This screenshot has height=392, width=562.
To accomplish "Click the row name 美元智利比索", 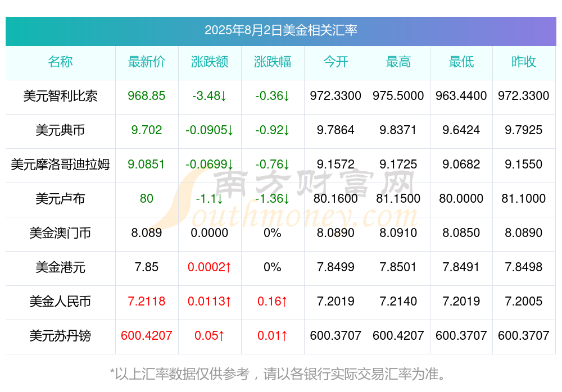I will tap(60, 96).
